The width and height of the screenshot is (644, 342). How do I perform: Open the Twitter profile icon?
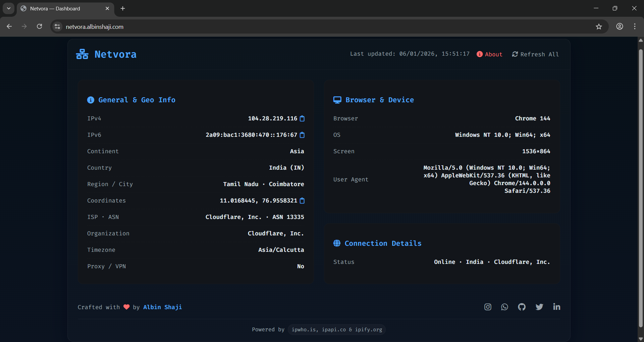pos(539,307)
